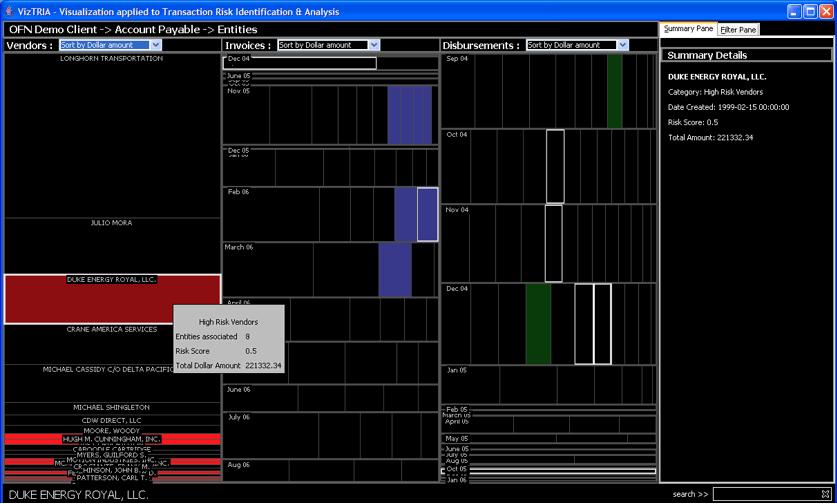The image size is (837, 504).
Task: Switch to the Summary Pane tab
Action: click(x=688, y=29)
